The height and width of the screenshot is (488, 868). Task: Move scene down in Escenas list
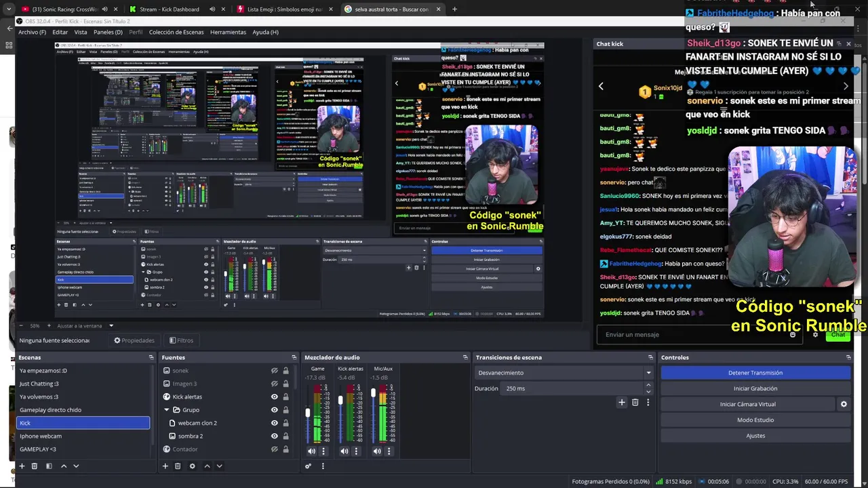[x=76, y=466]
